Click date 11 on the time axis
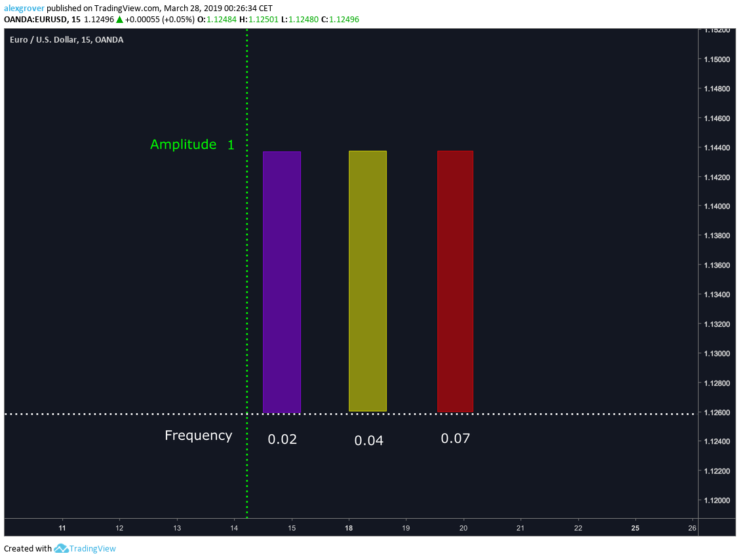The image size is (740, 560). 62,528
